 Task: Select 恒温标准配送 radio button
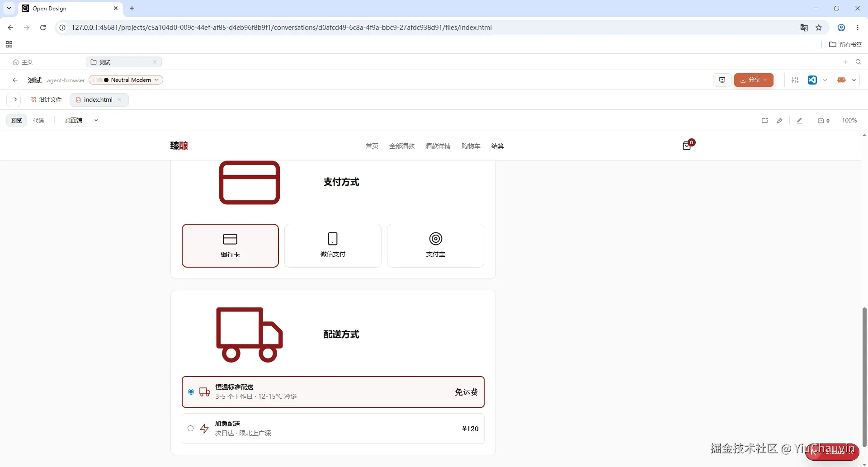(191, 392)
